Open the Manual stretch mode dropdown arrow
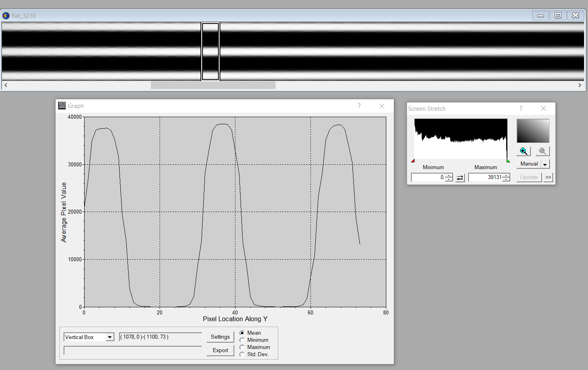The image size is (588, 370). (x=545, y=164)
